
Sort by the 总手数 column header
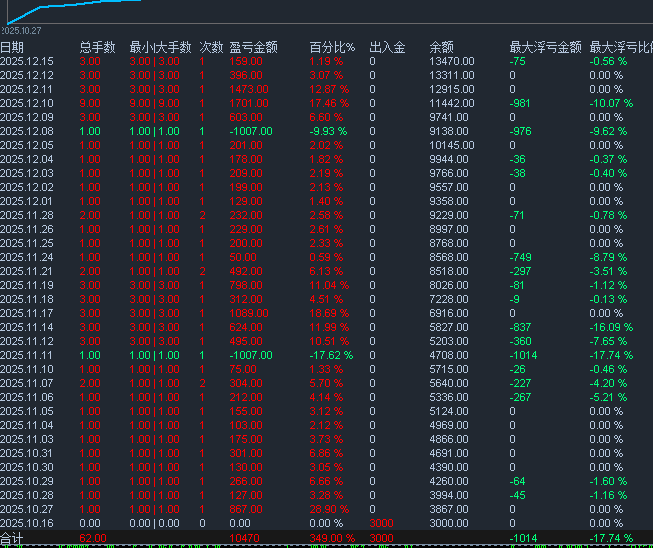pyautogui.click(x=97, y=47)
